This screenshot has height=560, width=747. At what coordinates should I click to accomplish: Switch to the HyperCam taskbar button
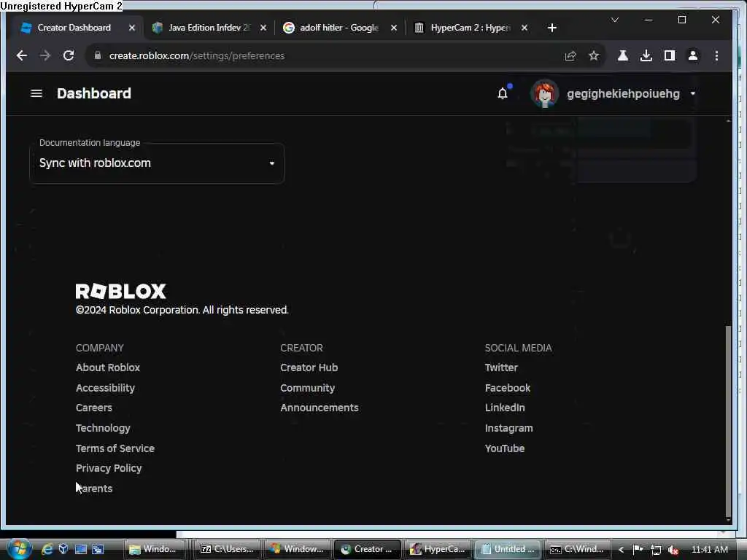[x=438, y=549]
